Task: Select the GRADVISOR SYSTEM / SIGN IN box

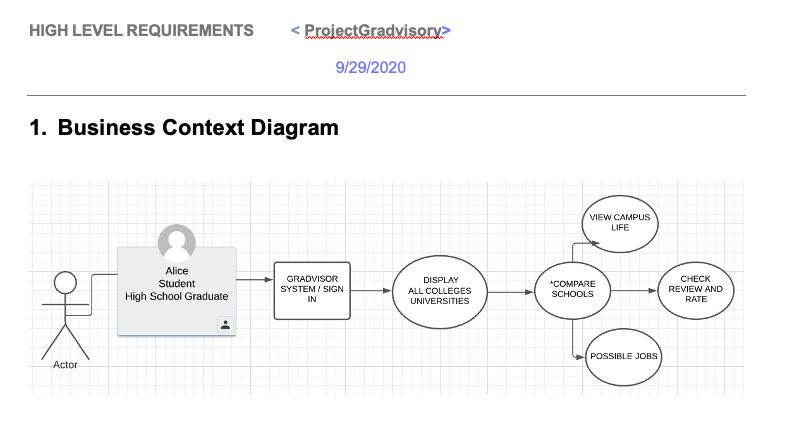Action: coord(312,291)
